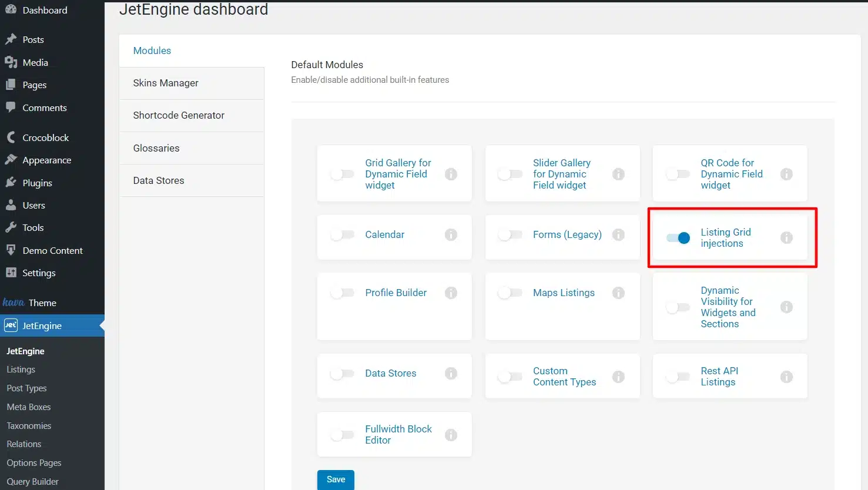868x490 pixels.
Task: Click the Kava theme logo
Action: point(13,303)
